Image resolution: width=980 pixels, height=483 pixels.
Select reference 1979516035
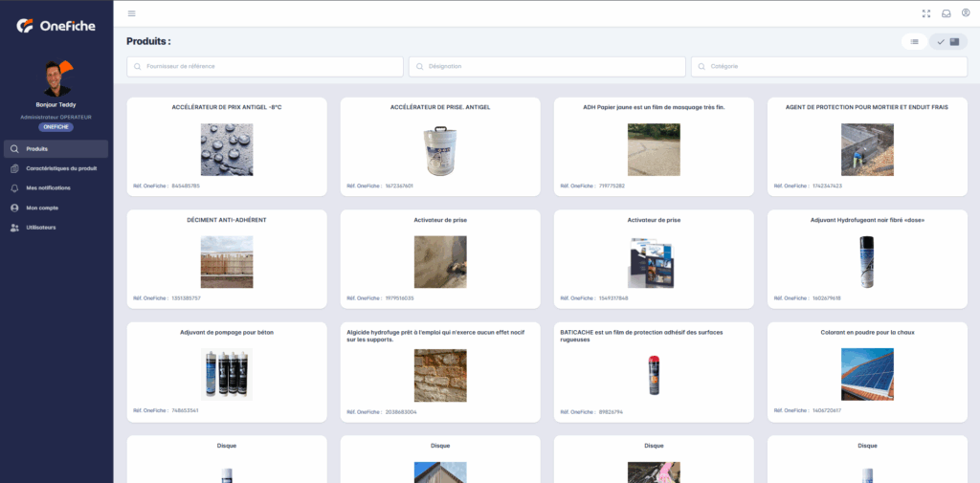400,298
